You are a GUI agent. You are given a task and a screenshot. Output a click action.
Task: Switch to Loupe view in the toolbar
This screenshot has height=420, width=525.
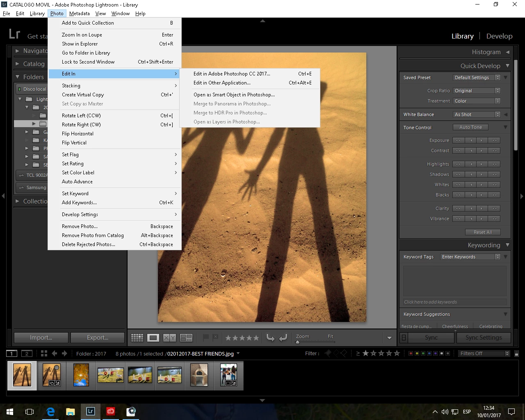pyautogui.click(x=153, y=338)
